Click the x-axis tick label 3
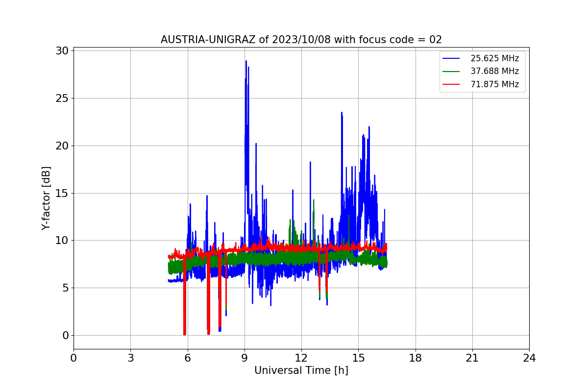588x392 pixels. pos(130,358)
